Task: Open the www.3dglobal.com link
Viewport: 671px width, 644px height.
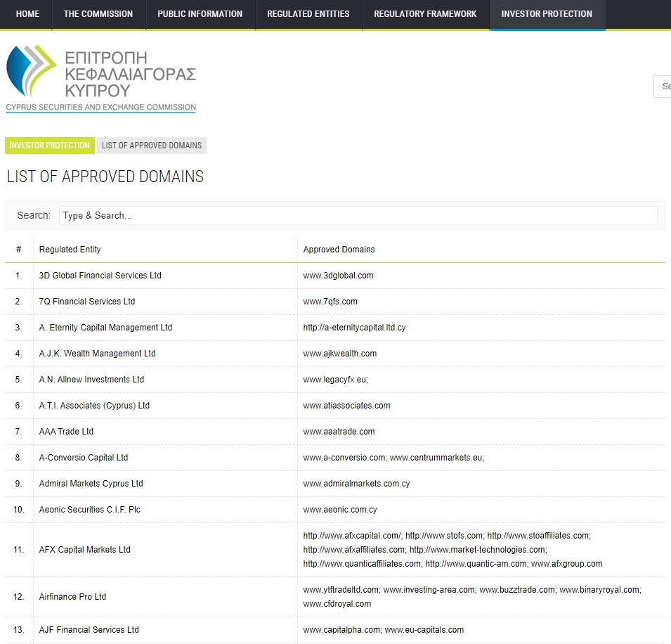Action: 338,276
